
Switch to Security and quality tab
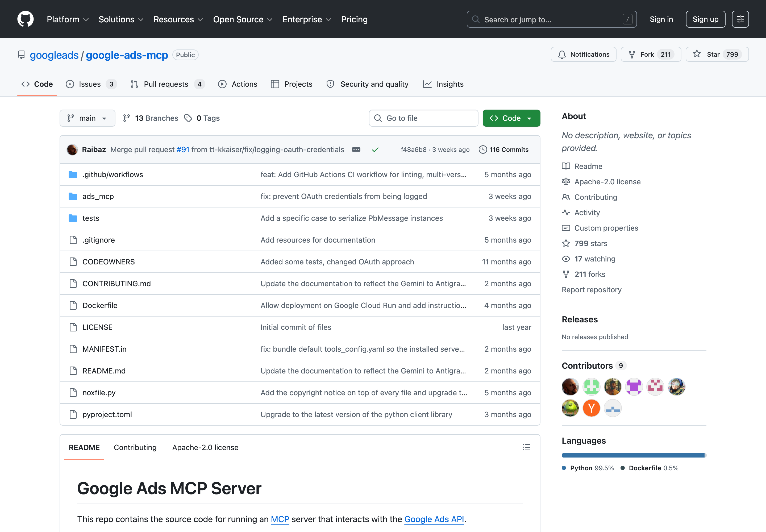[x=367, y=84]
